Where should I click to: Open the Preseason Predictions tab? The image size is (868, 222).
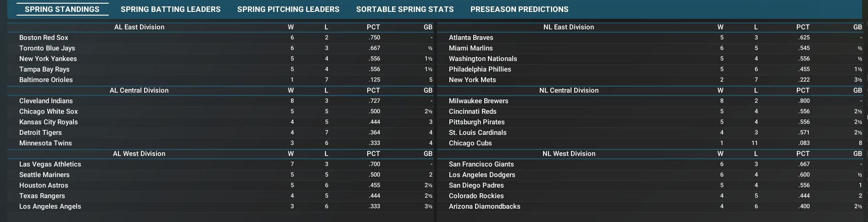tap(519, 9)
